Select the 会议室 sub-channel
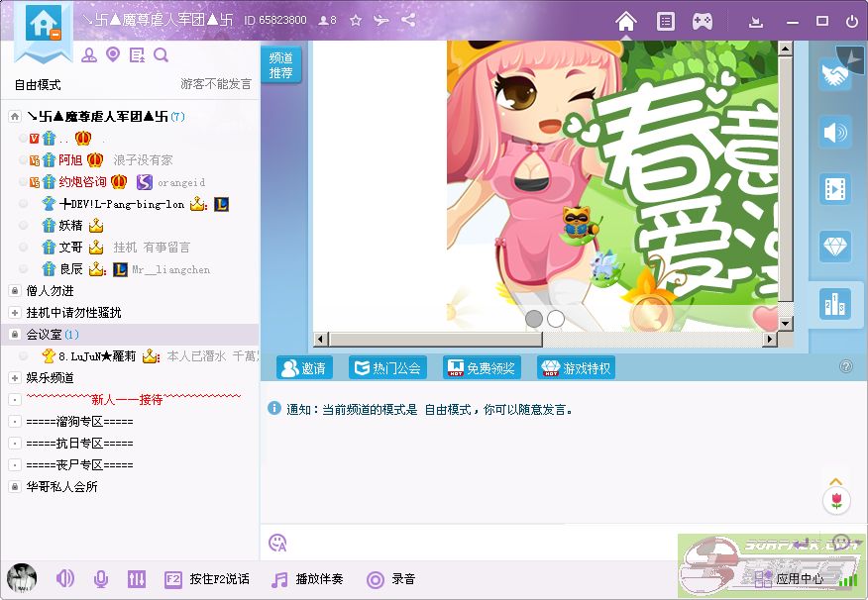 coord(44,335)
